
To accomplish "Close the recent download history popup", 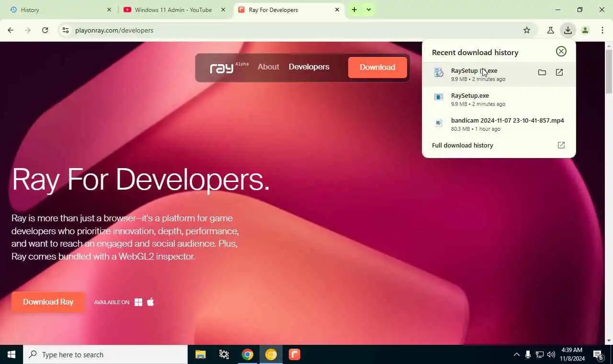I will click(561, 52).
